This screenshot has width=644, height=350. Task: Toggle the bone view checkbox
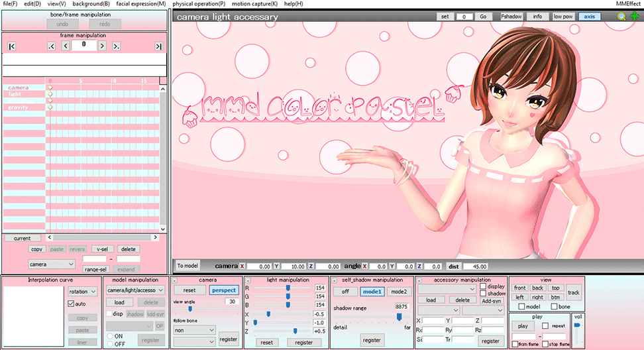[554, 306]
